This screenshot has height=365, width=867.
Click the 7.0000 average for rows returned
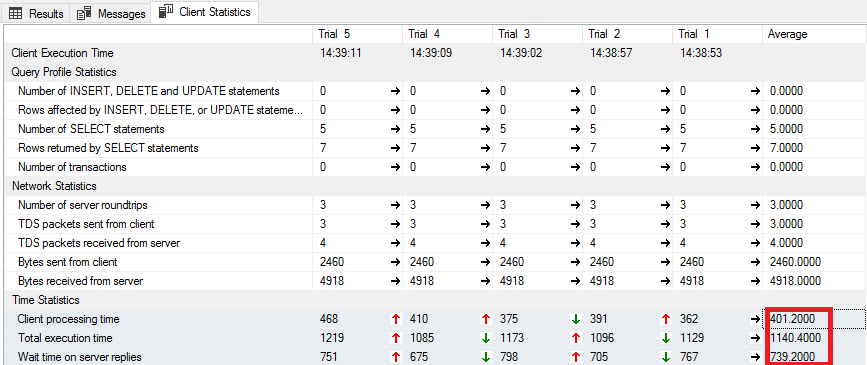tap(786, 148)
